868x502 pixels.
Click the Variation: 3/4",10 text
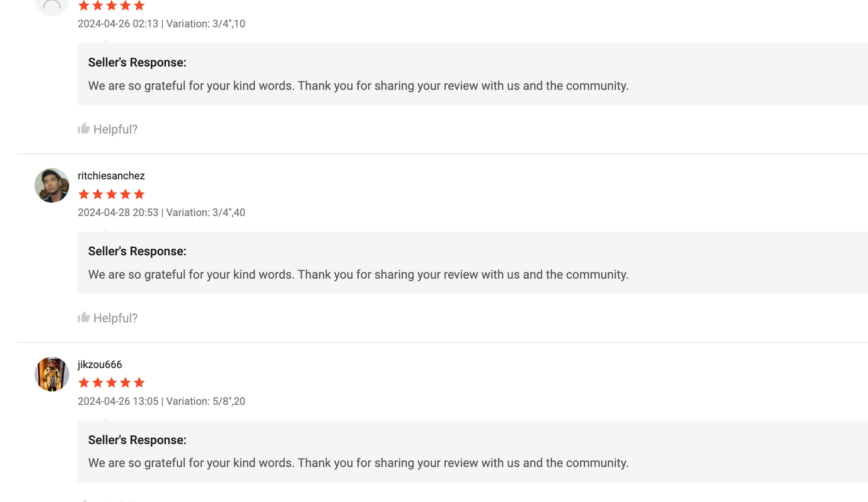pos(205,24)
